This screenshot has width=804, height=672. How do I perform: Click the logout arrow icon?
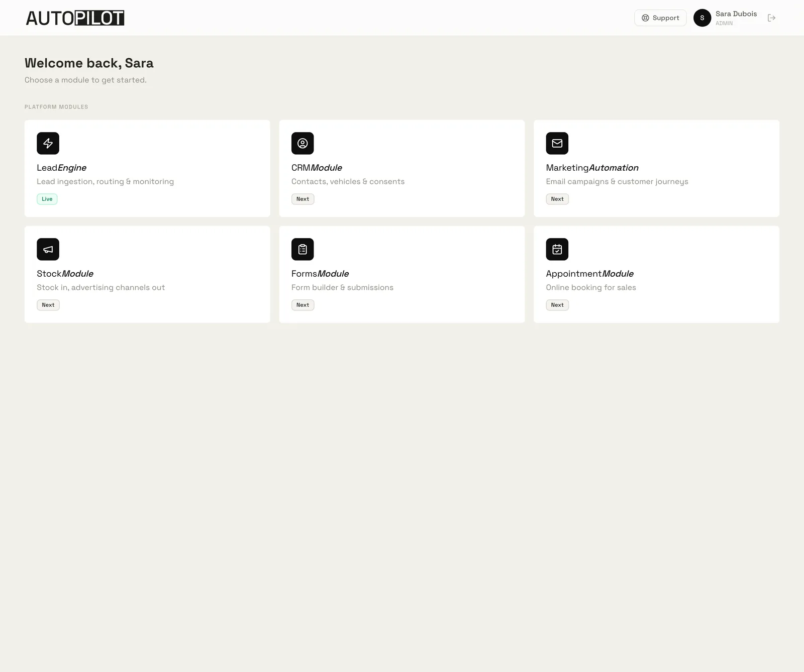(772, 18)
